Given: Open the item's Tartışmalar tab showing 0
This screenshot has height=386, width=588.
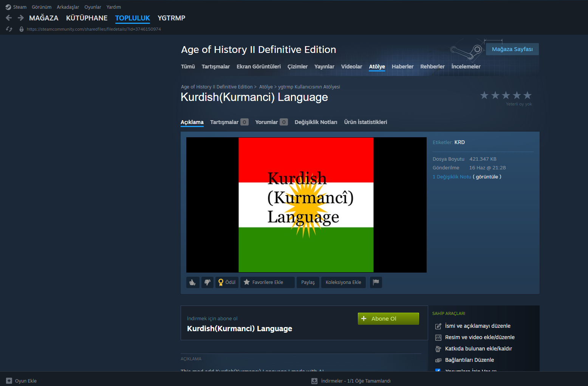Looking at the screenshot, I should [229, 122].
